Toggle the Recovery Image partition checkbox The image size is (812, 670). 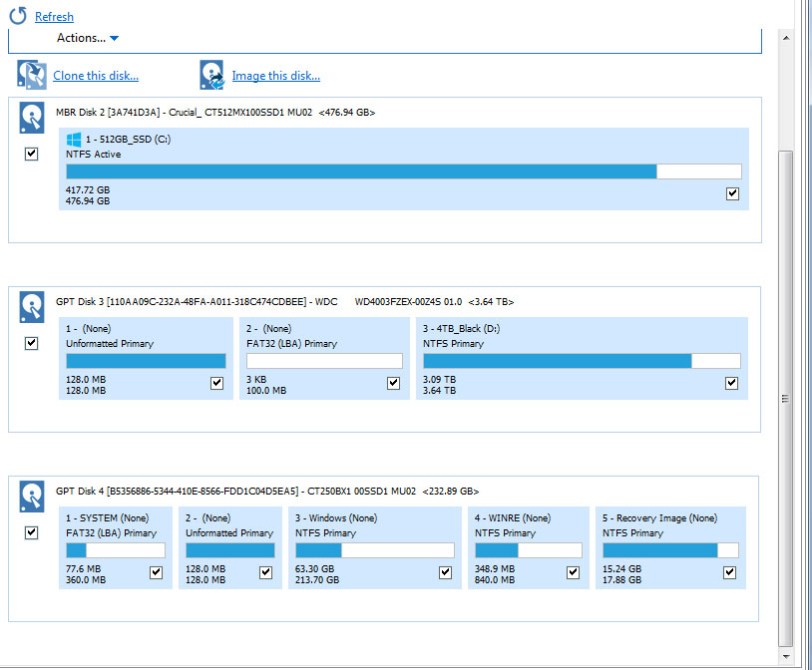730,572
